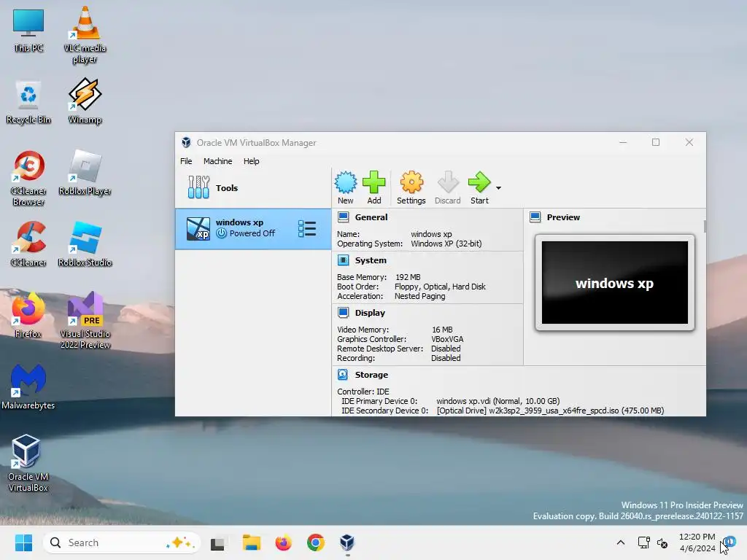
Task: Click the Preview panel icon
Action: tap(535, 217)
